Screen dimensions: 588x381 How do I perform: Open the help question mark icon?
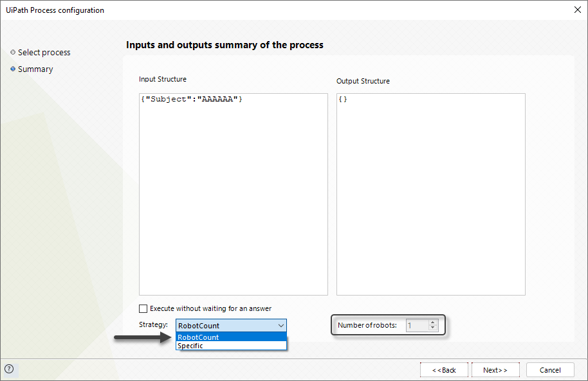pyautogui.click(x=9, y=369)
